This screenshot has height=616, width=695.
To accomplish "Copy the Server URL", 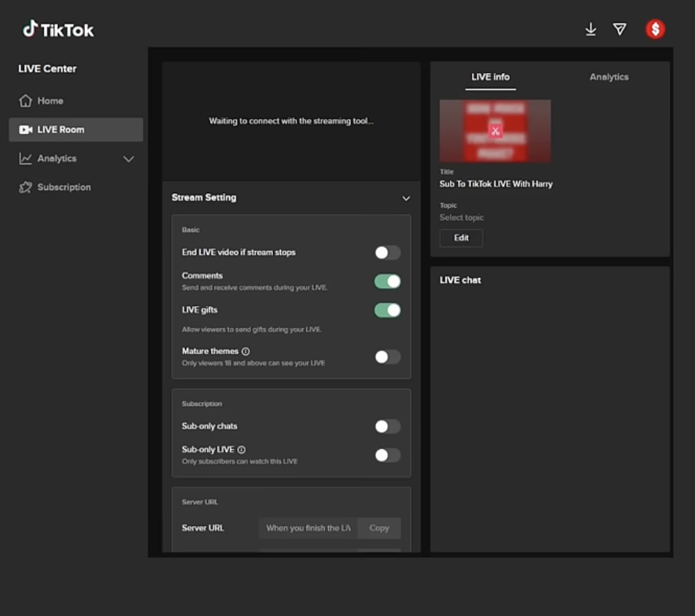I will [x=379, y=527].
